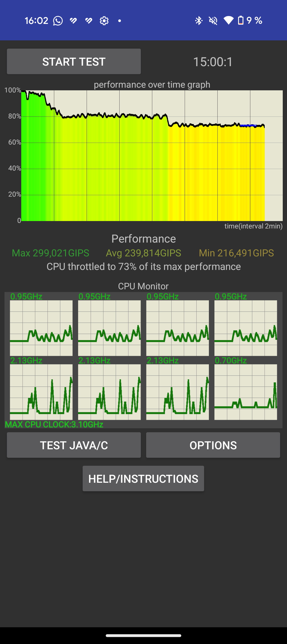Open the OPTIONS button

[213, 445]
